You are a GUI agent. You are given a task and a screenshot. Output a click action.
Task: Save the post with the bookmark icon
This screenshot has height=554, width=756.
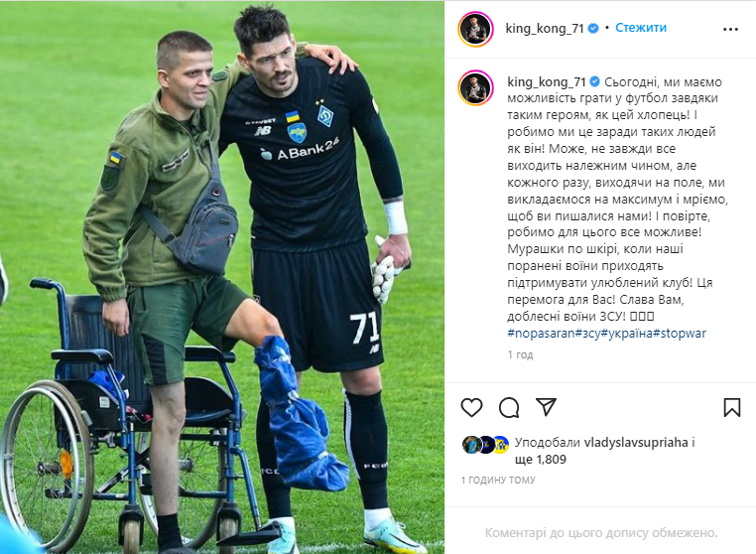(732, 408)
